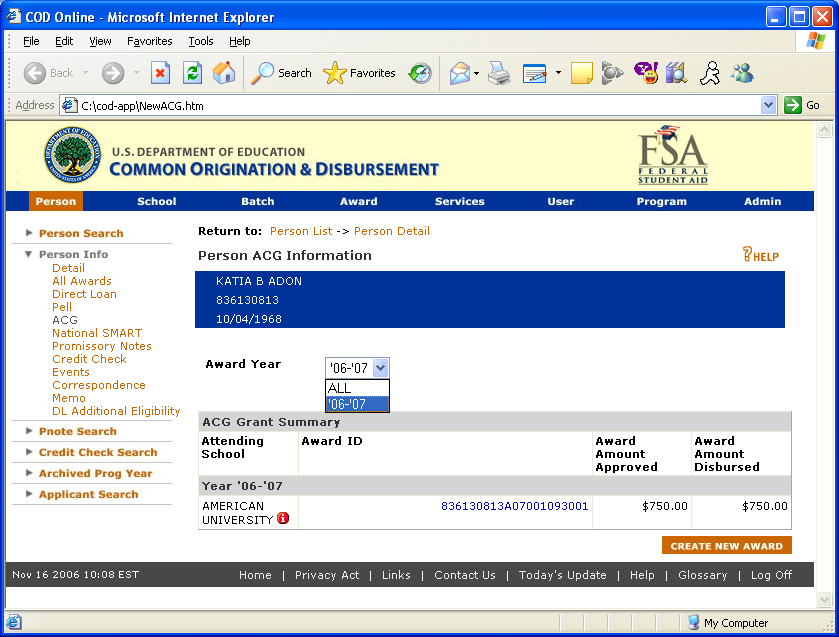This screenshot has height=637, width=839.
Task: Click the Refresh page icon
Action: (x=192, y=73)
